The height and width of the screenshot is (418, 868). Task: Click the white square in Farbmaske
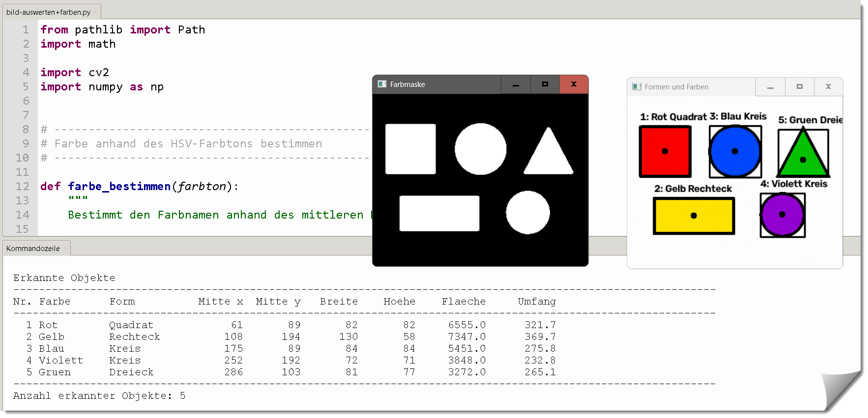[410, 149]
